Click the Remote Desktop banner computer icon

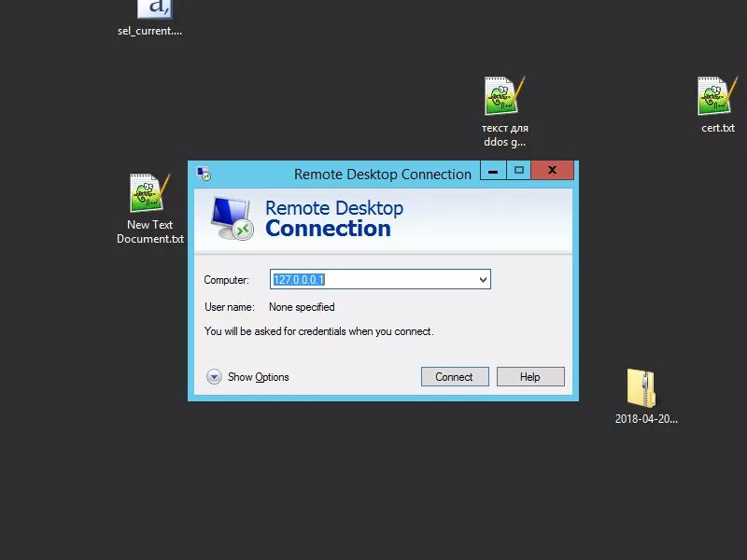click(x=232, y=218)
